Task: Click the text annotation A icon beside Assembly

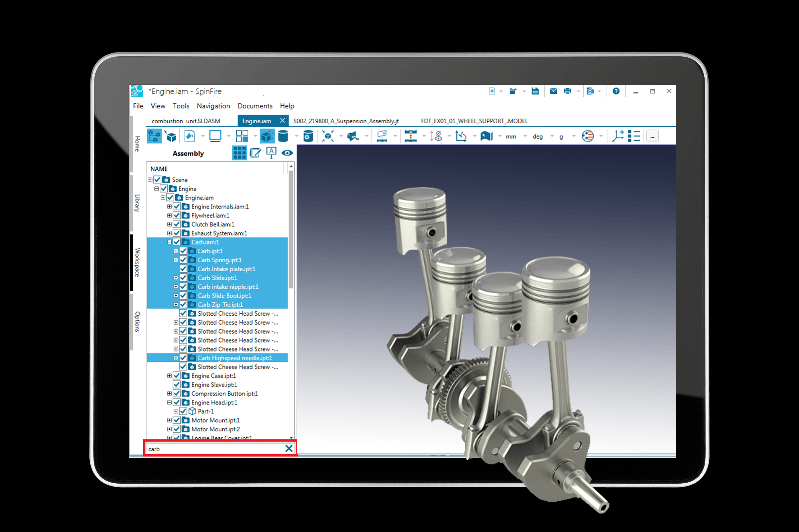Action: coord(271,153)
